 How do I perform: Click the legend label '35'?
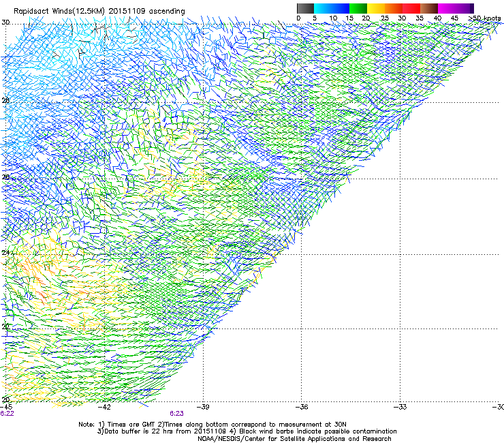pyautogui.click(x=420, y=18)
